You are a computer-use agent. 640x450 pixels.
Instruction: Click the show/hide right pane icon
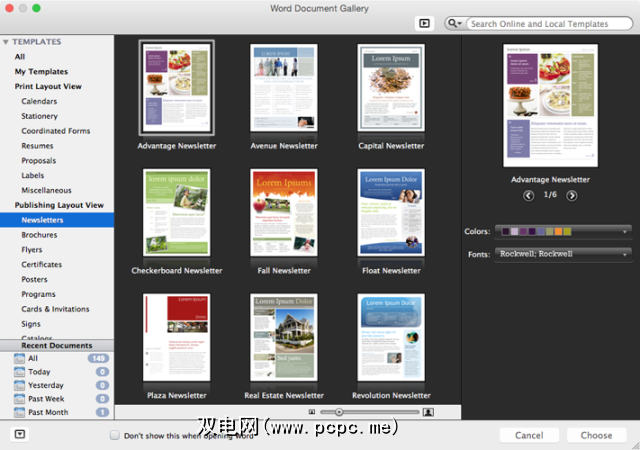click(x=424, y=23)
